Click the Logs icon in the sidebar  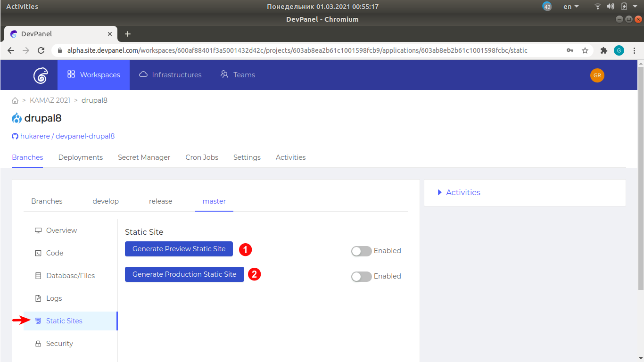click(38, 298)
